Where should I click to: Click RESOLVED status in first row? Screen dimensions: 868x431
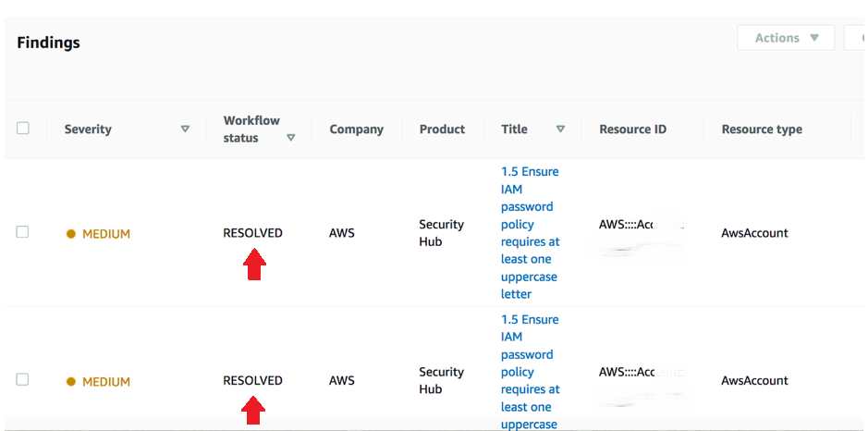(253, 233)
